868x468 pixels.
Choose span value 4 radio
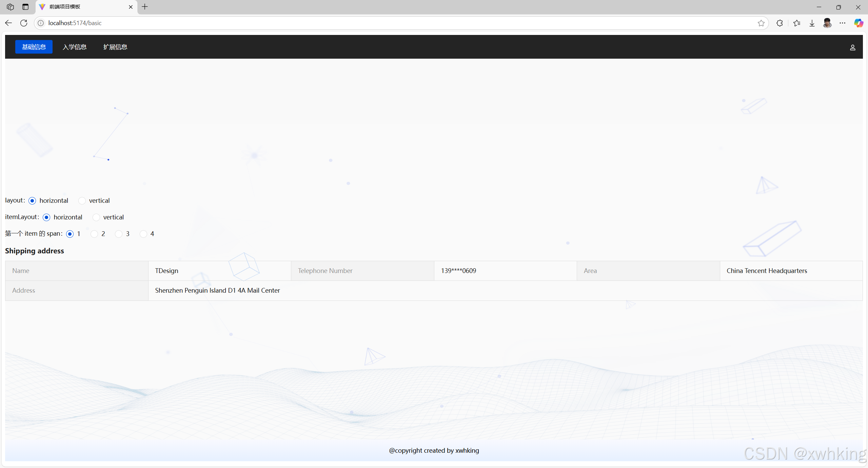point(143,234)
